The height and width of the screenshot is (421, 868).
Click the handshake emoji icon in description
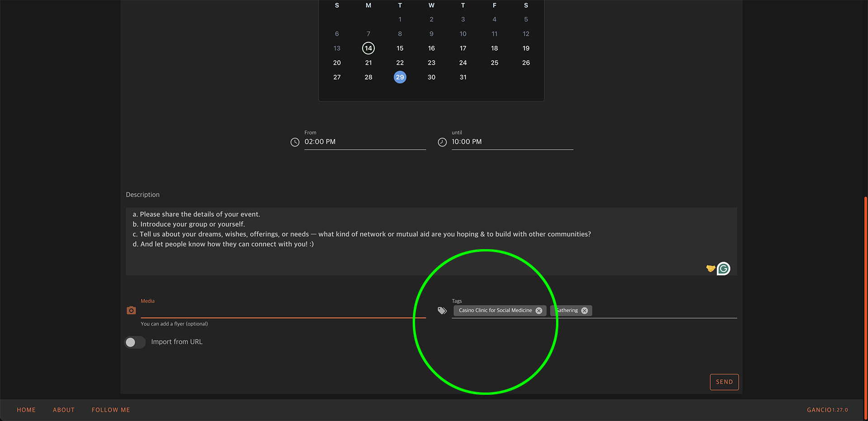(710, 269)
